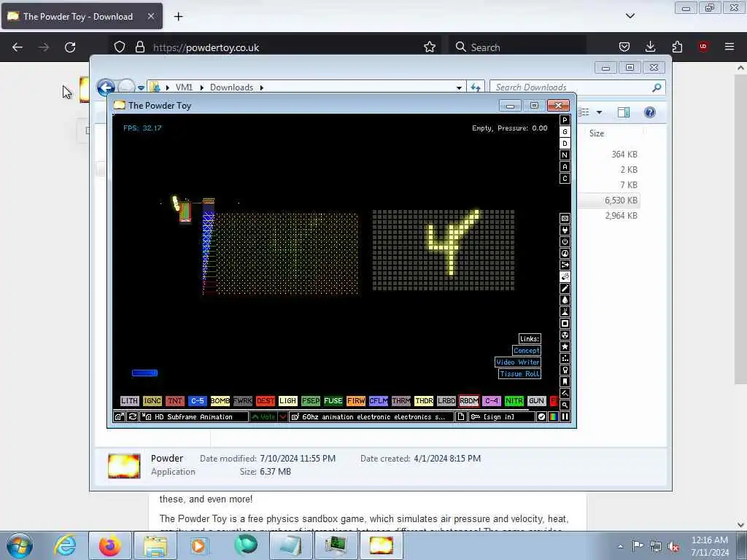Click the Concept sign link

pos(527,351)
